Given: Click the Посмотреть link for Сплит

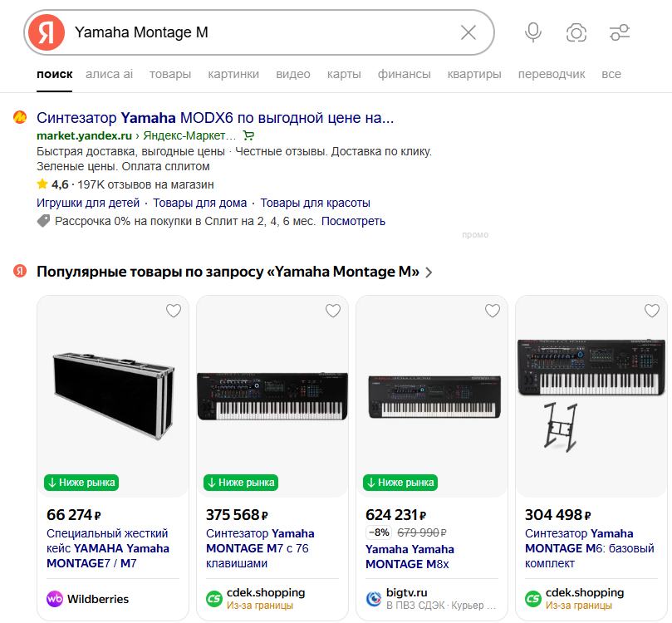Looking at the screenshot, I should tap(353, 221).
